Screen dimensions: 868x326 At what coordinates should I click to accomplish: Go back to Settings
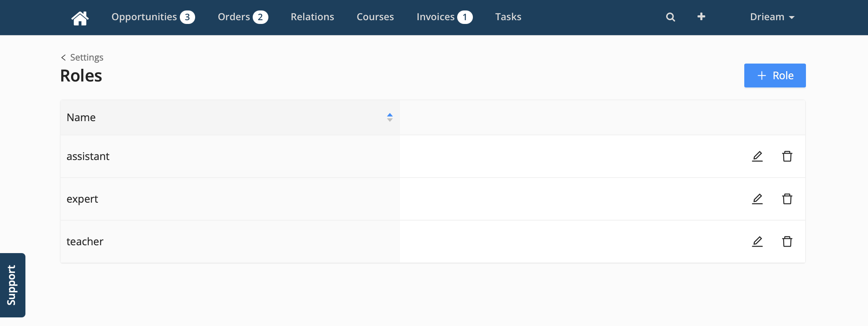pyautogui.click(x=82, y=57)
